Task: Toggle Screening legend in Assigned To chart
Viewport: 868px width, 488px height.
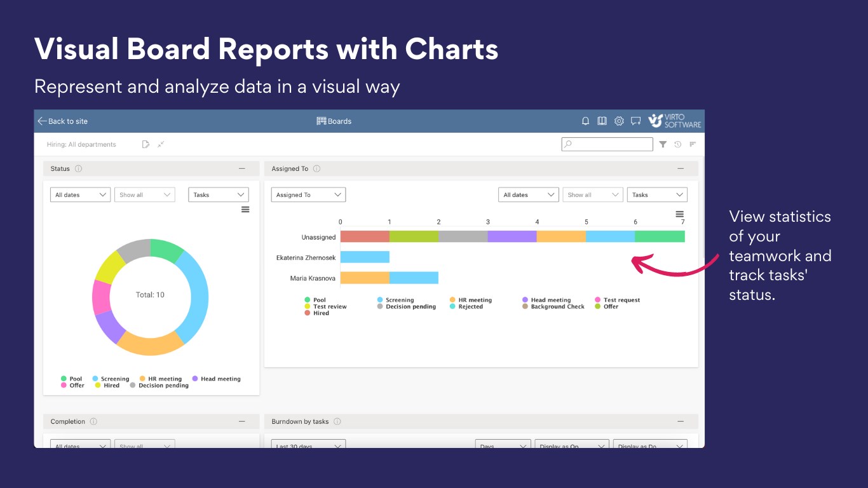Action: [395, 300]
